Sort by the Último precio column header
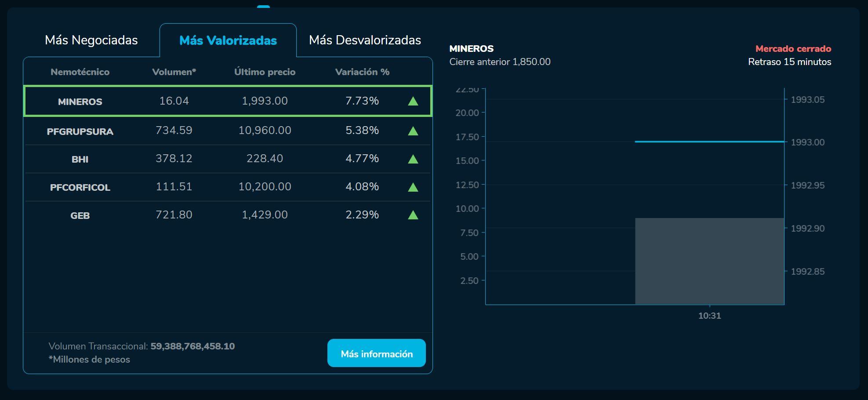This screenshot has height=400, width=868. [265, 72]
